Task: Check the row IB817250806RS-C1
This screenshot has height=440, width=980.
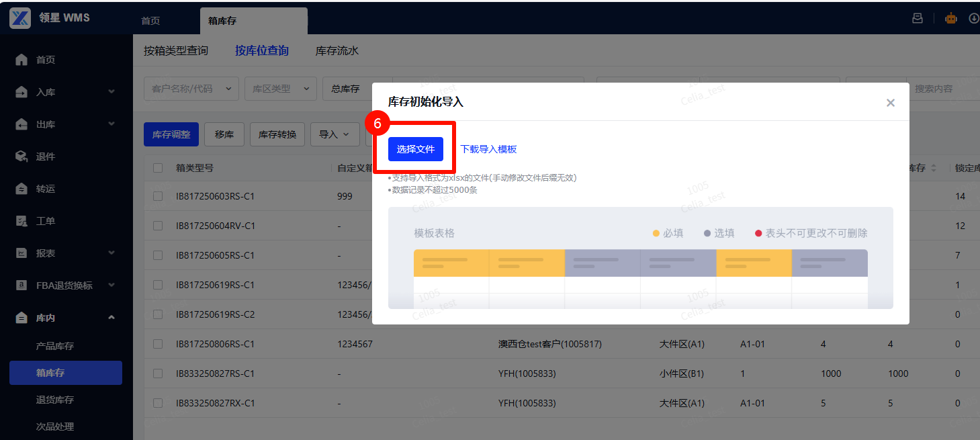Action: pos(158,344)
